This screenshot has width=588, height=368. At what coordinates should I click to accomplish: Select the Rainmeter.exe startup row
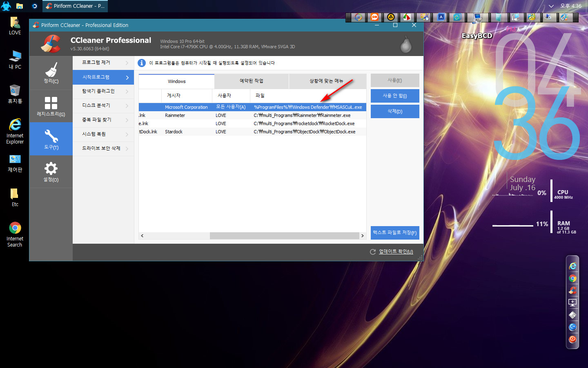pos(252,115)
